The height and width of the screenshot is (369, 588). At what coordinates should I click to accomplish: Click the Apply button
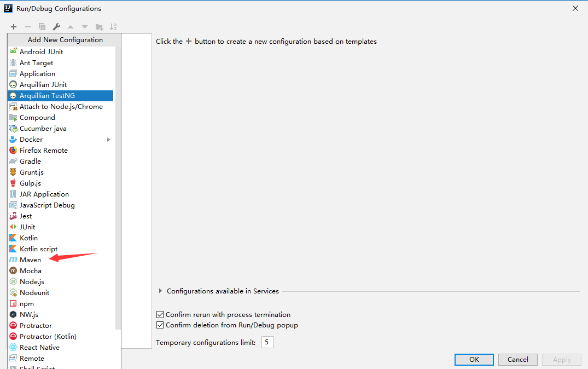(562, 359)
